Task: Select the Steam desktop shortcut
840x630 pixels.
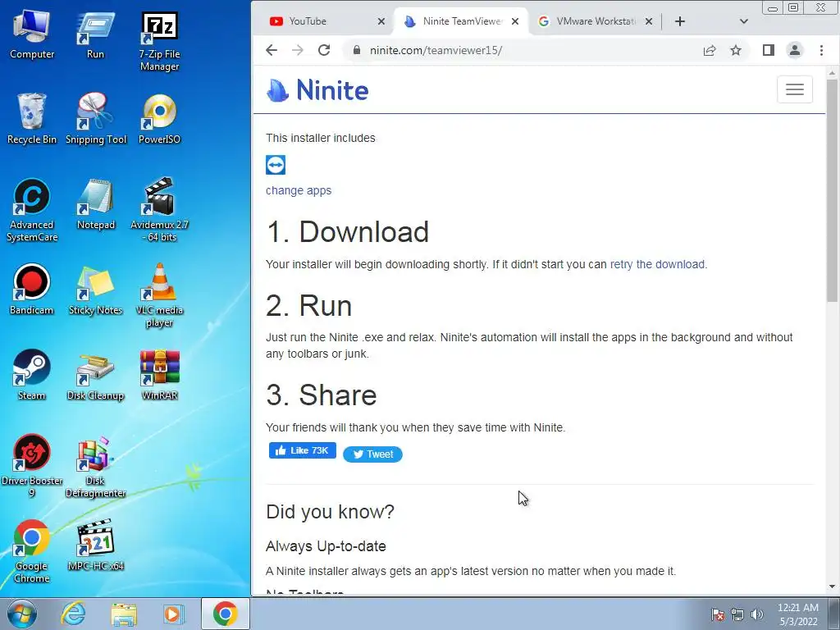Action: (32, 375)
